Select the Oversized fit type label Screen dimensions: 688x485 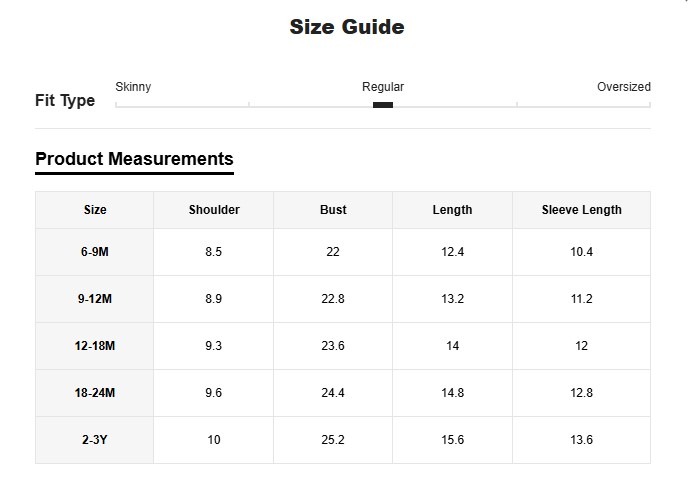pyautogui.click(x=623, y=87)
